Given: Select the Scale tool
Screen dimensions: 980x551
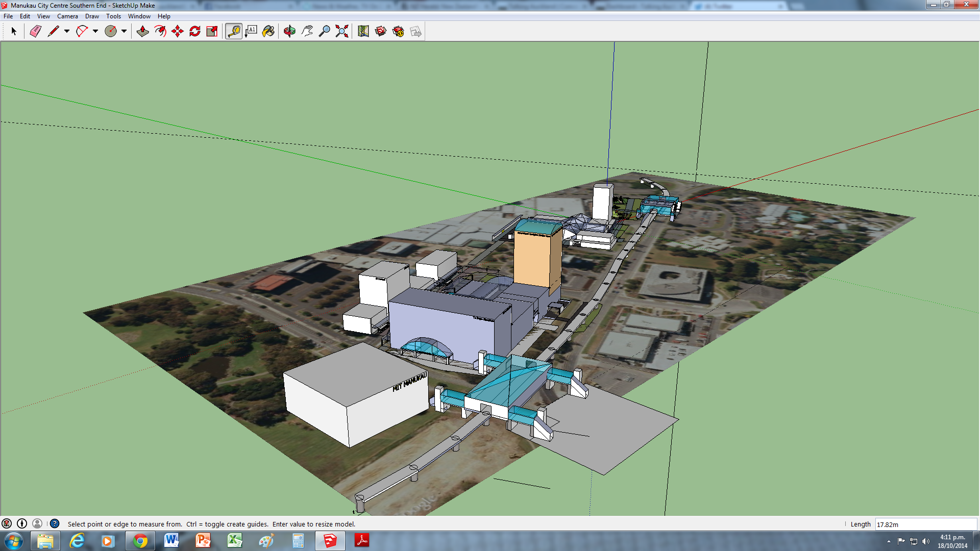Looking at the screenshot, I should (x=212, y=32).
